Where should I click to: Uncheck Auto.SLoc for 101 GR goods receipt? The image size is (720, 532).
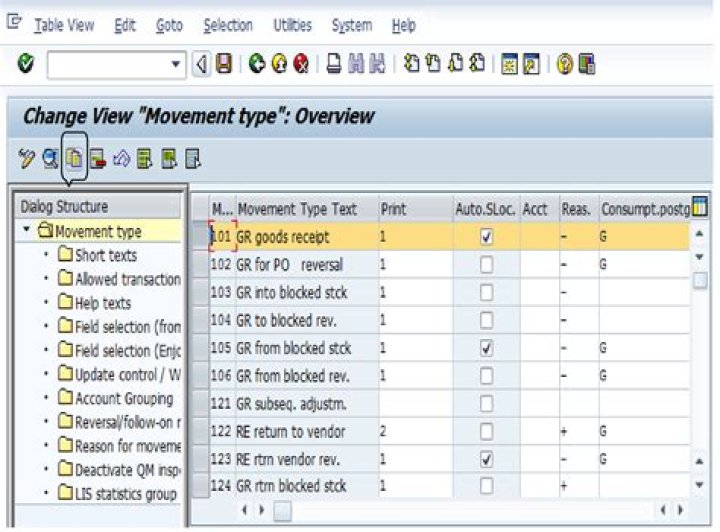(x=486, y=237)
